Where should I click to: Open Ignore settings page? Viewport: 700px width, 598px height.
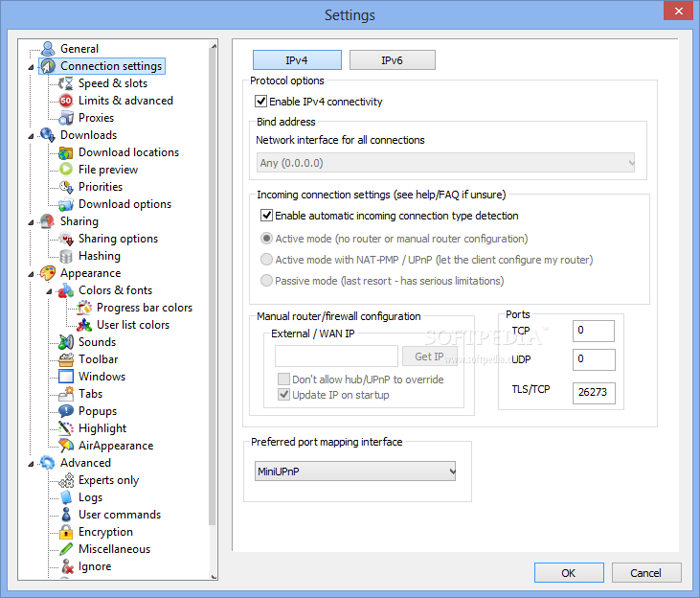[95, 566]
